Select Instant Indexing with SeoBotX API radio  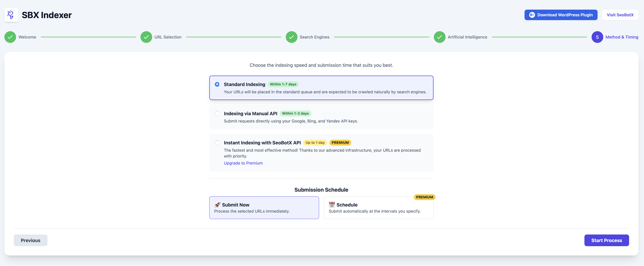[217, 143]
